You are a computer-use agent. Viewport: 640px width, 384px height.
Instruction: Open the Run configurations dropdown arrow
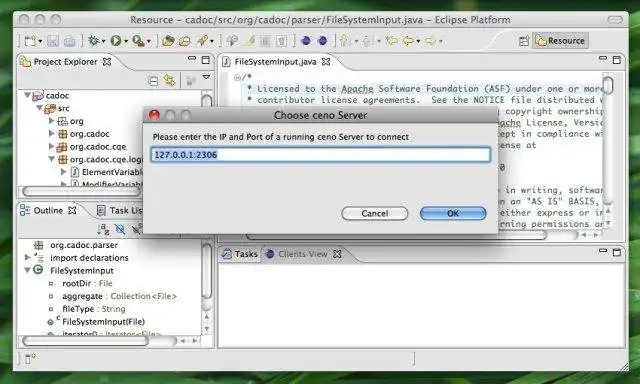click(x=126, y=41)
